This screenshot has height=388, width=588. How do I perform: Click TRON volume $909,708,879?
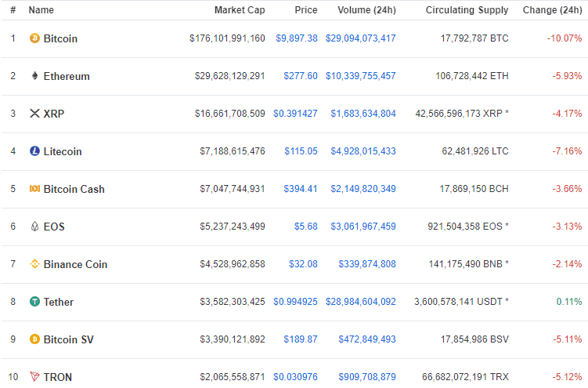click(x=367, y=377)
